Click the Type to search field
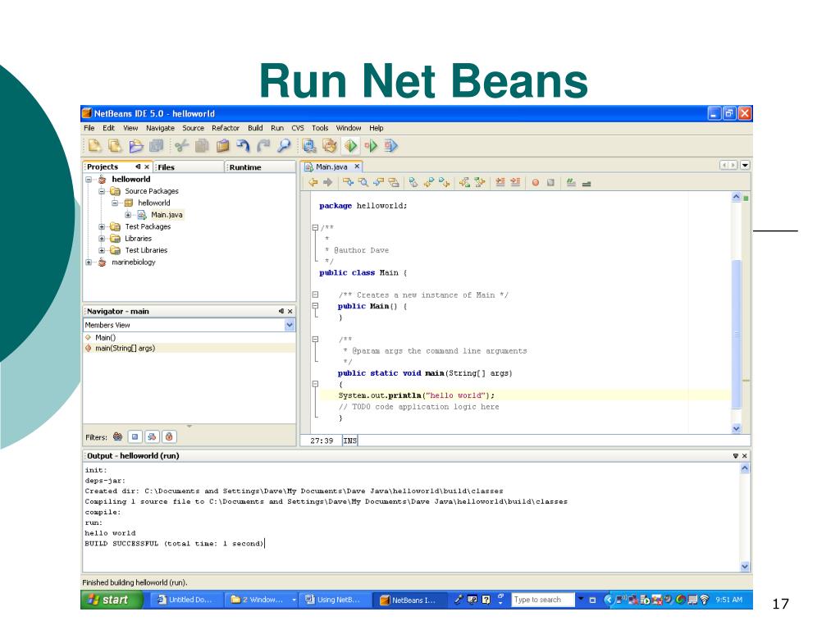The image size is (840, 630). coord(543,600)
